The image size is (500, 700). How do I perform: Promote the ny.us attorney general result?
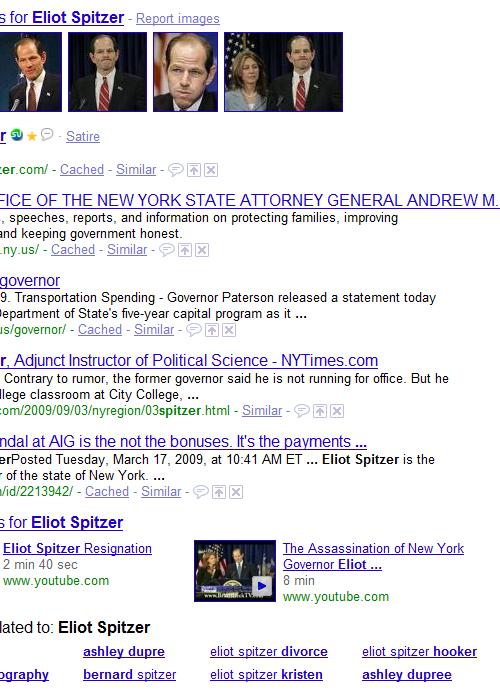pos(185,250)
